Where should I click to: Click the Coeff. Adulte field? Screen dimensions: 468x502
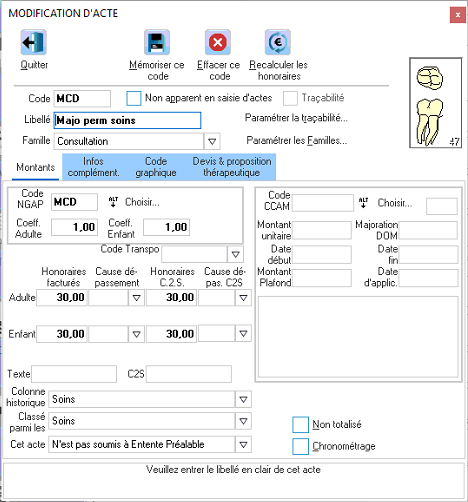pyautogui.click(x=74, y=227)
